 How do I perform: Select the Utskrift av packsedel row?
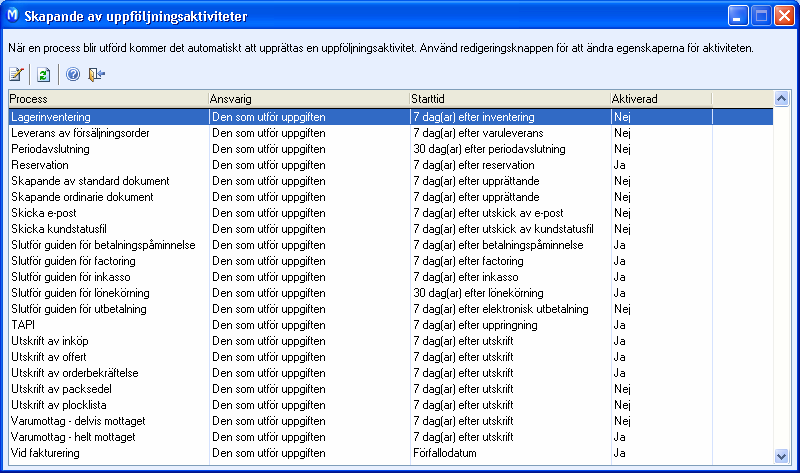[x=390, y=389]
